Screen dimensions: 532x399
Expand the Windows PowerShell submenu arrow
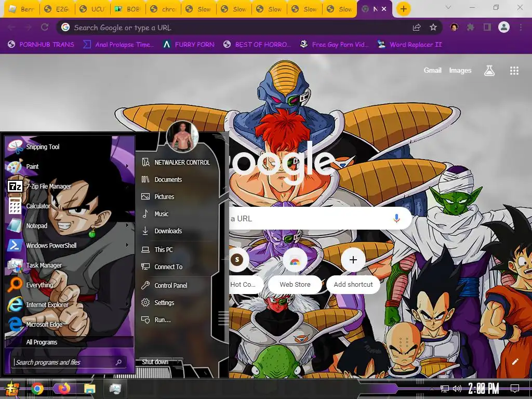(x=127, y=245)
